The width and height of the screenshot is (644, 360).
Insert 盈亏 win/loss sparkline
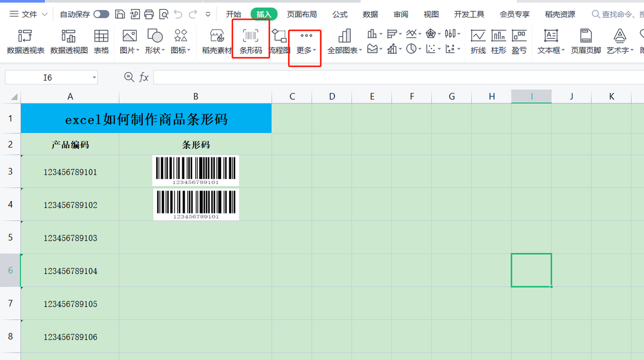[x=519, y=42]
